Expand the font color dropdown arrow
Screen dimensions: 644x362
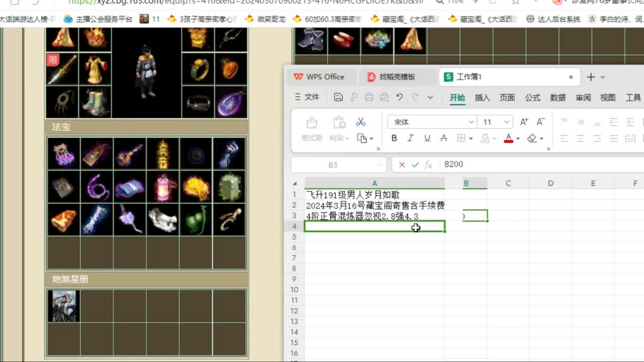[518, 138]
